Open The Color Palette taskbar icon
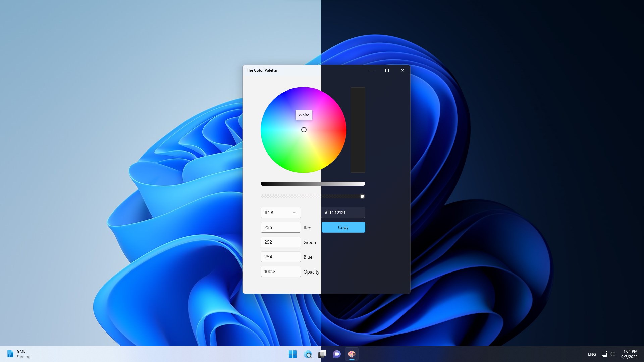This screenshot has width=644, height=362. click(x=352, y=354)
